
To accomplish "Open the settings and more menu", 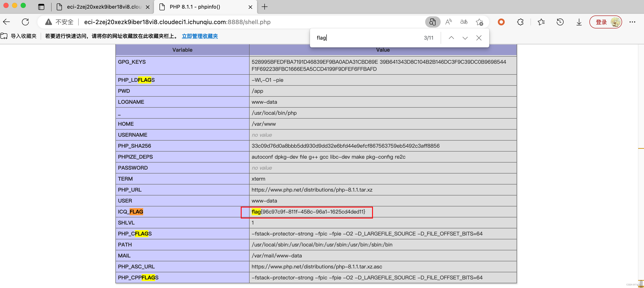I will [x=632, y=22].
